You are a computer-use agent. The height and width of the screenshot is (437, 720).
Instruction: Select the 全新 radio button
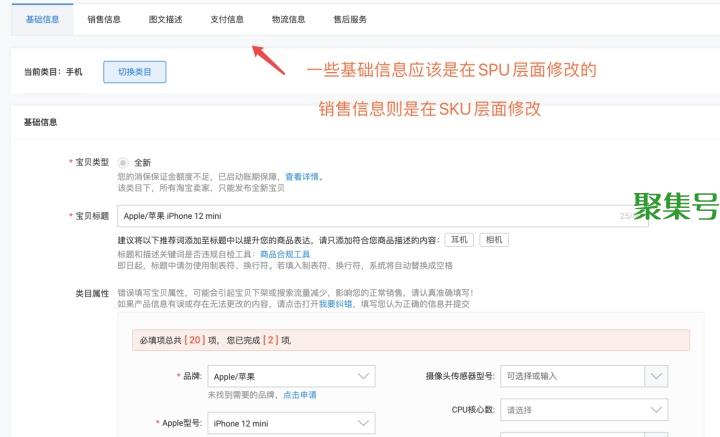[x=123, y=162]
